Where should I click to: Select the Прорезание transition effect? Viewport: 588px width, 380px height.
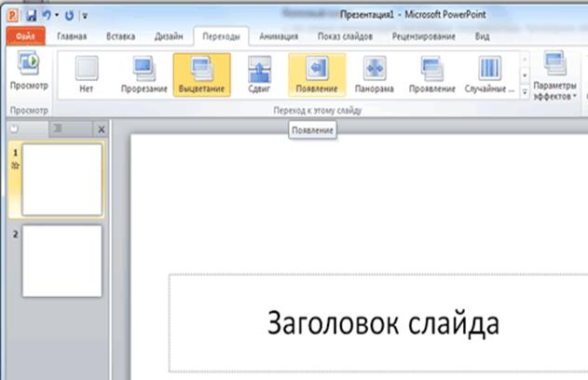point(145,75)
